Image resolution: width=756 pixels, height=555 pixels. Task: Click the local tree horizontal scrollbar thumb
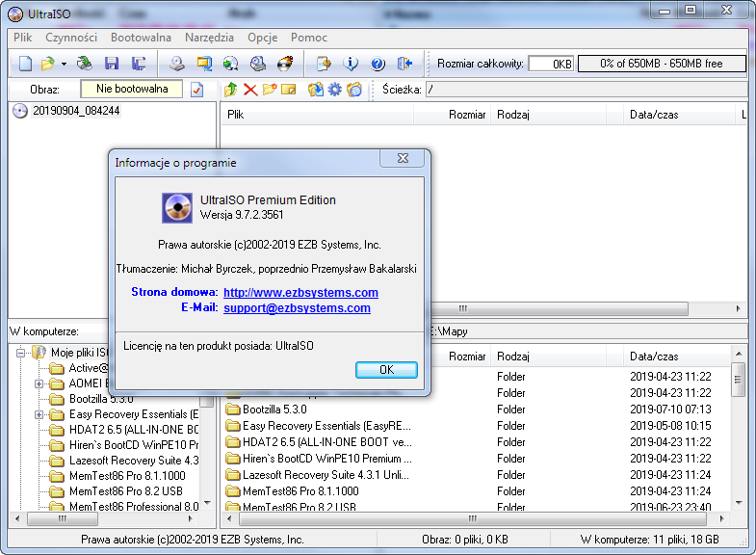[x=63, y=518]
